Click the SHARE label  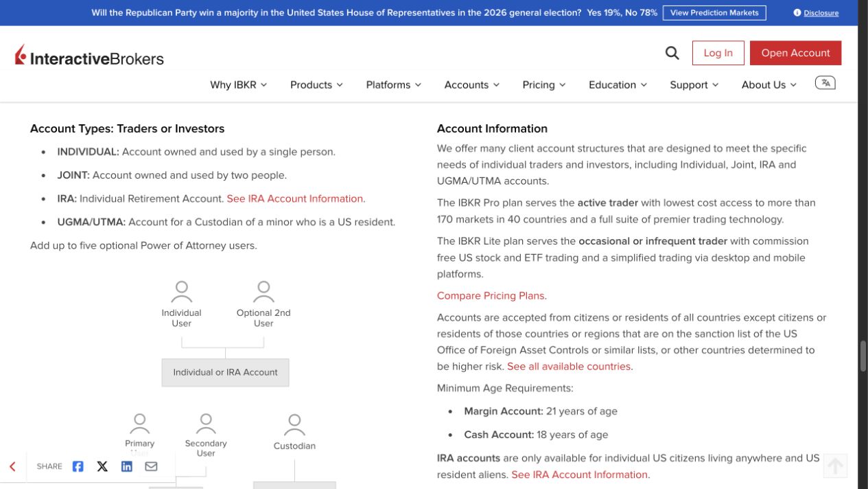tap(49, 466)
